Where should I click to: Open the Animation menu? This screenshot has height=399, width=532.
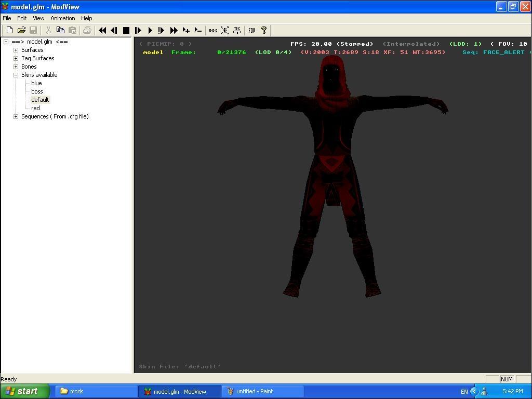click(x=62, y=18)
